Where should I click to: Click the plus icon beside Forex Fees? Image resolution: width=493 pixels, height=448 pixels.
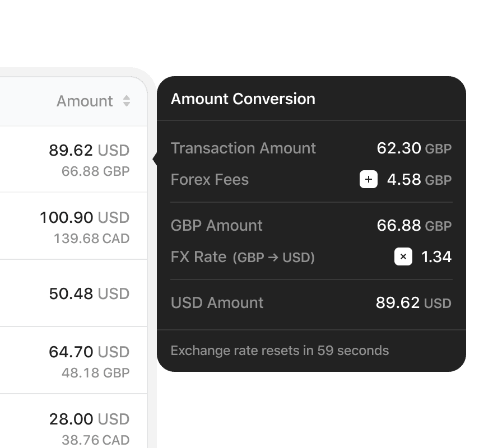pos(368,180)
